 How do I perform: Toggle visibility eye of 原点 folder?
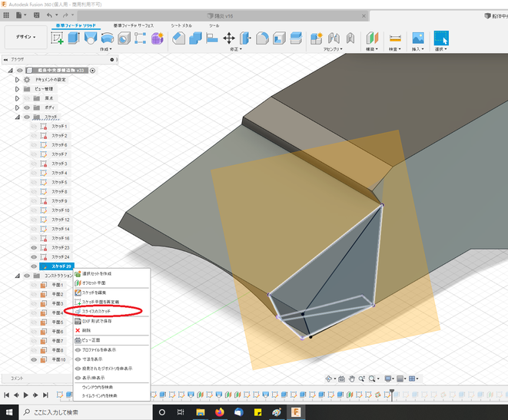tap(27, 98)
